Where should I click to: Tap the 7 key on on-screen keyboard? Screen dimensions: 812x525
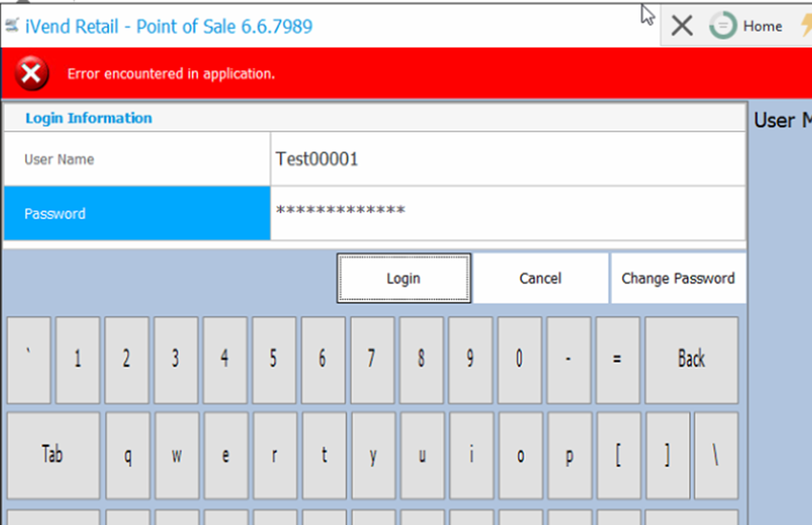click(x=372, y=360)
